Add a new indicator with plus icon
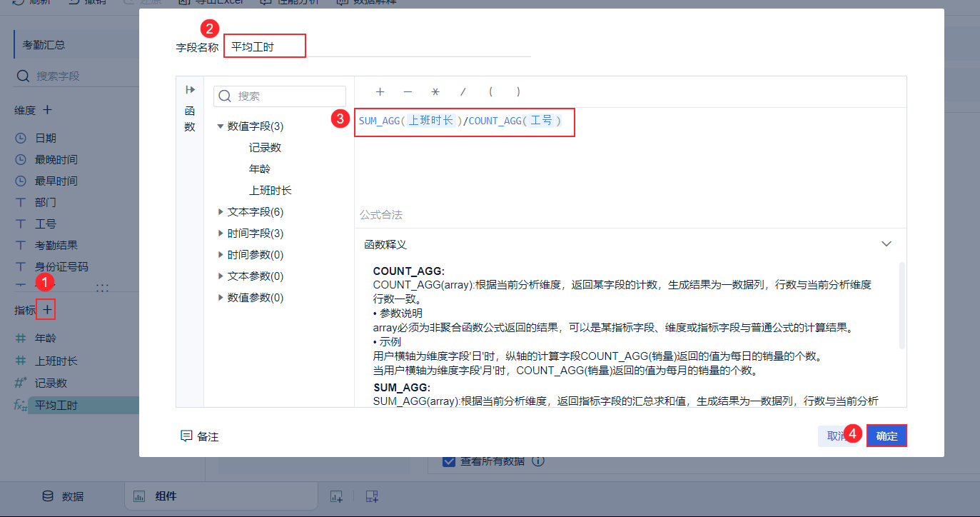980x517 pixels. point(46,310)
